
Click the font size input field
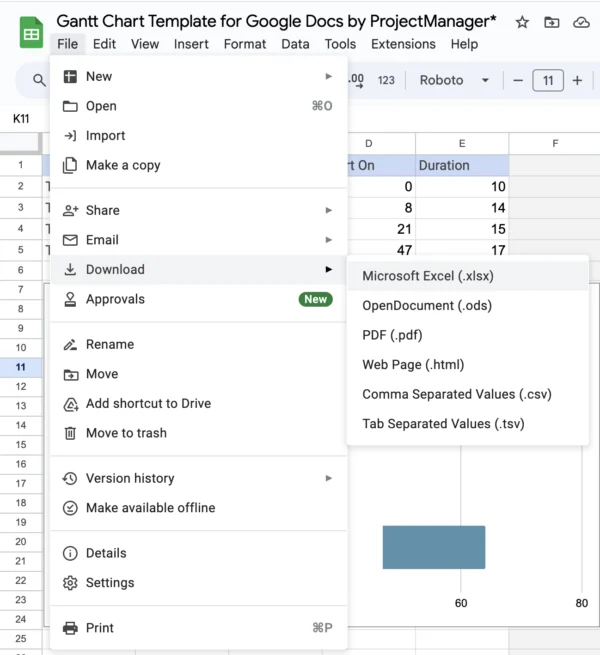coord(548,80)
